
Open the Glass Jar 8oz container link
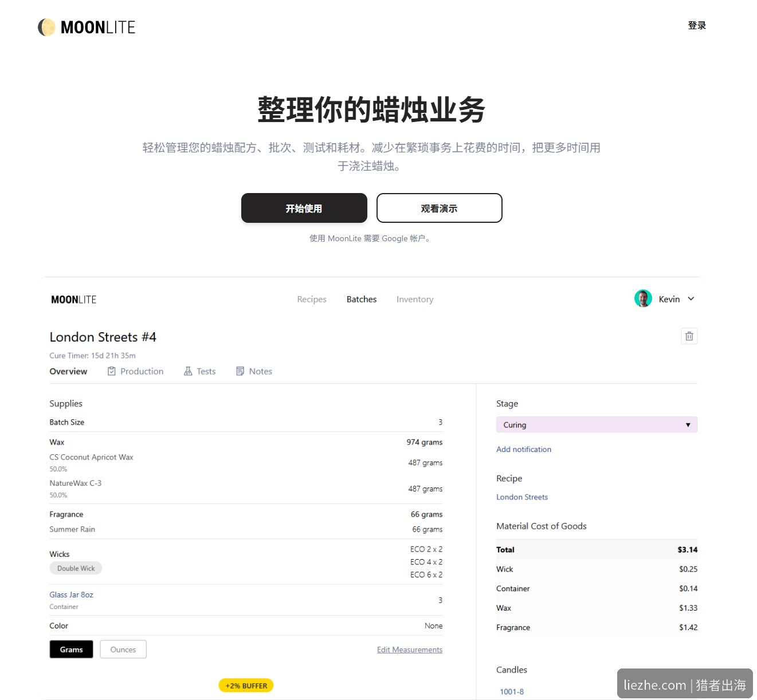pyautogui.click(x=71, y=595)
